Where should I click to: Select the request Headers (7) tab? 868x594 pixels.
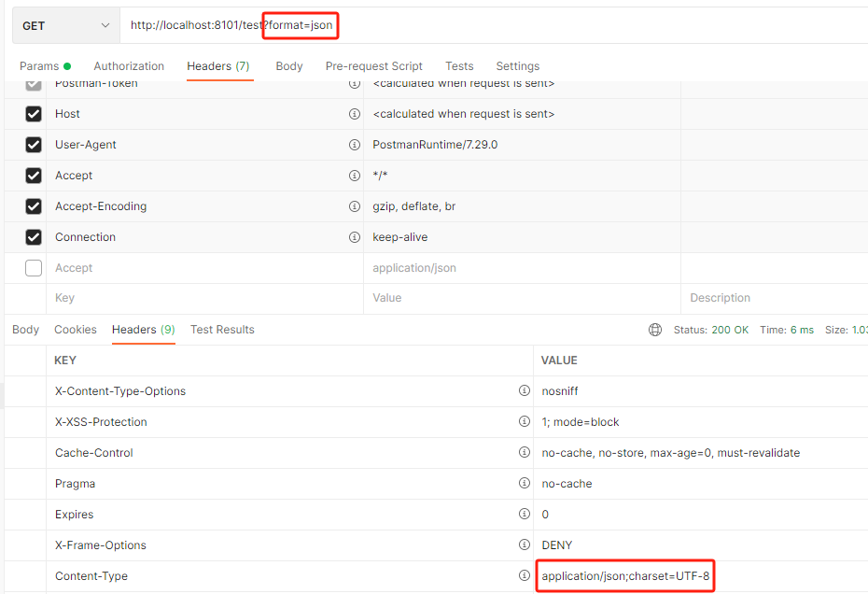[218, 66]
